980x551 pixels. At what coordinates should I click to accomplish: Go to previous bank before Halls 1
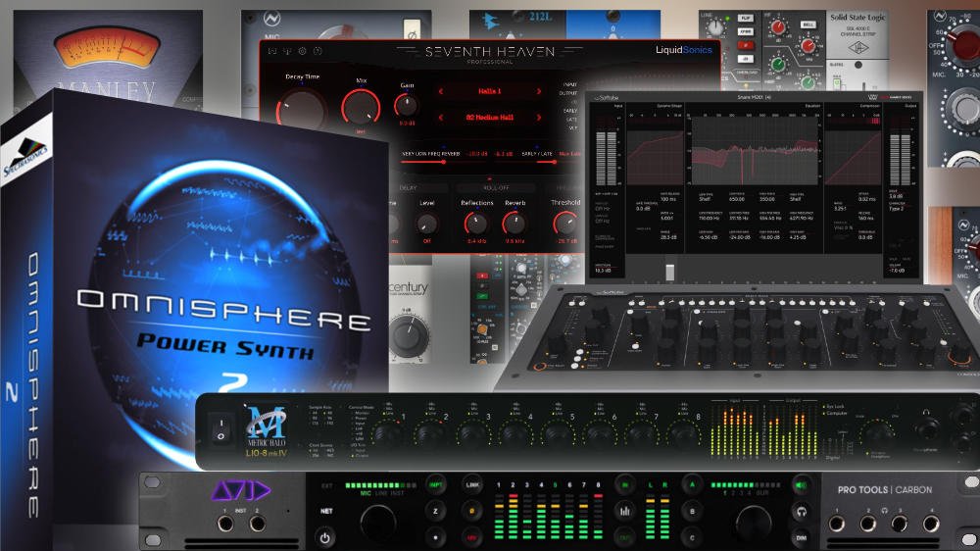pos(441,91)
